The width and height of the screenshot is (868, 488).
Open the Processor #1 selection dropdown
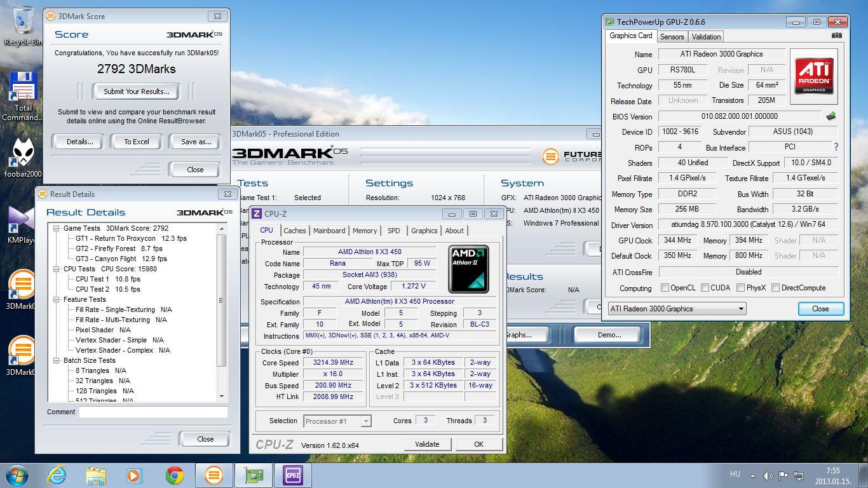(337, 421)
